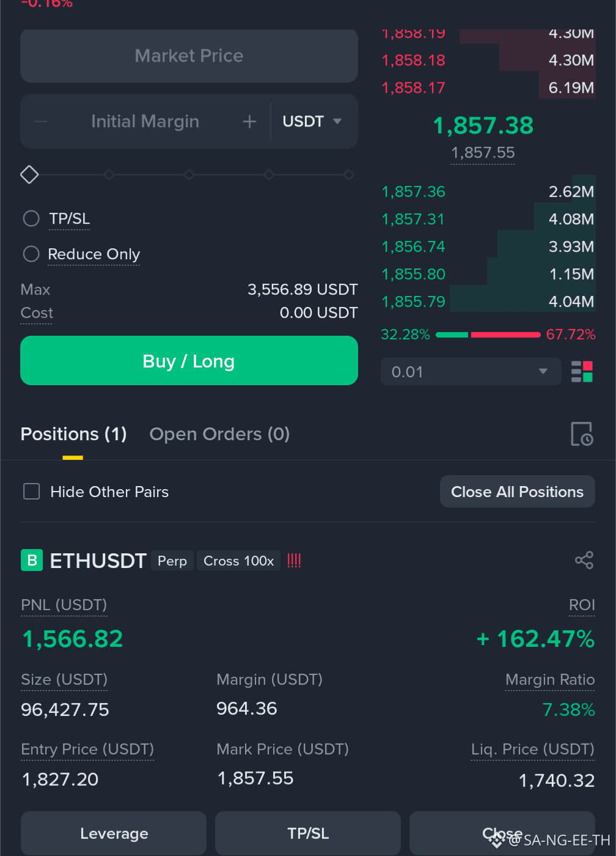
Task: Expand the 0.01 price precision dropdown
Action: [471, 372]
